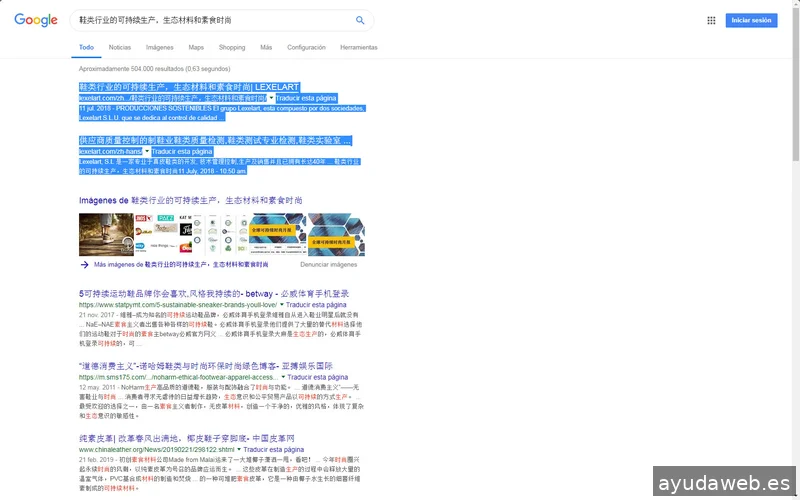Image resolution: width=800 pixels, height=500 pixels.
Task: Click Denunciar imágenes link
Action: pyautogui.click(x=328, y=265)
